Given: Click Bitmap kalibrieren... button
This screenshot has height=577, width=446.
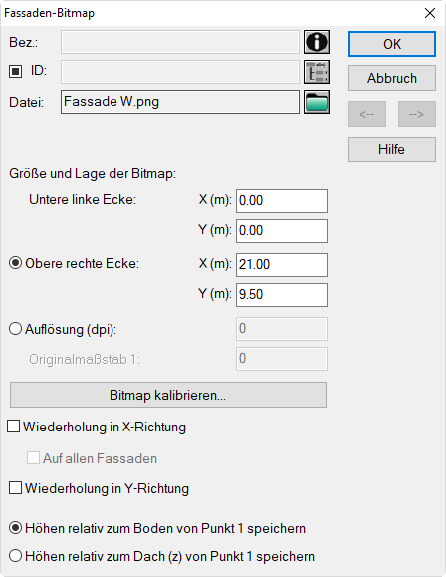Looking at the screenshot, I should pos(168,395).
